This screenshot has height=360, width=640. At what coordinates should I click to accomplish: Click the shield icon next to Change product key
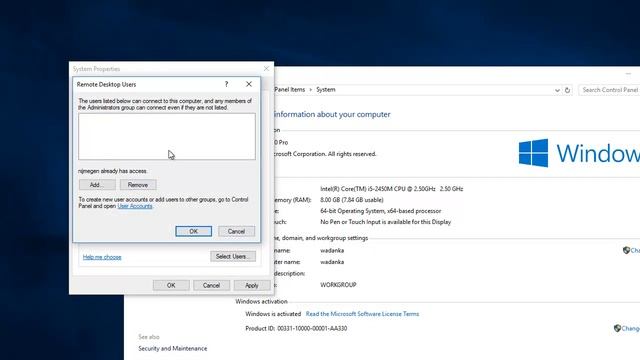tap(618, 328)
